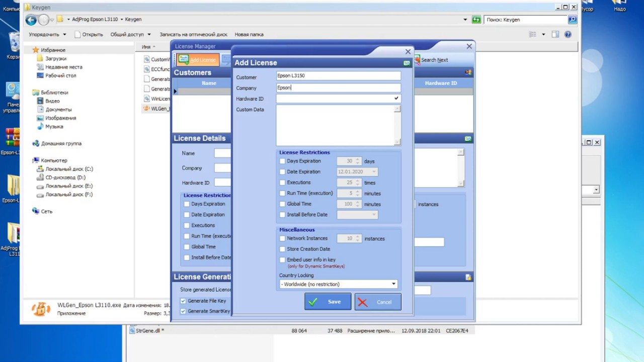Open Сеть in Explorer sidebar
644x362 pixels.
click(x=42, y=211)
